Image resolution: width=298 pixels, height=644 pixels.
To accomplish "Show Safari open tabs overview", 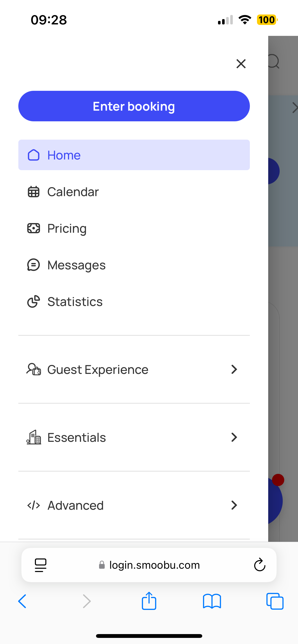I will [275, 601].
